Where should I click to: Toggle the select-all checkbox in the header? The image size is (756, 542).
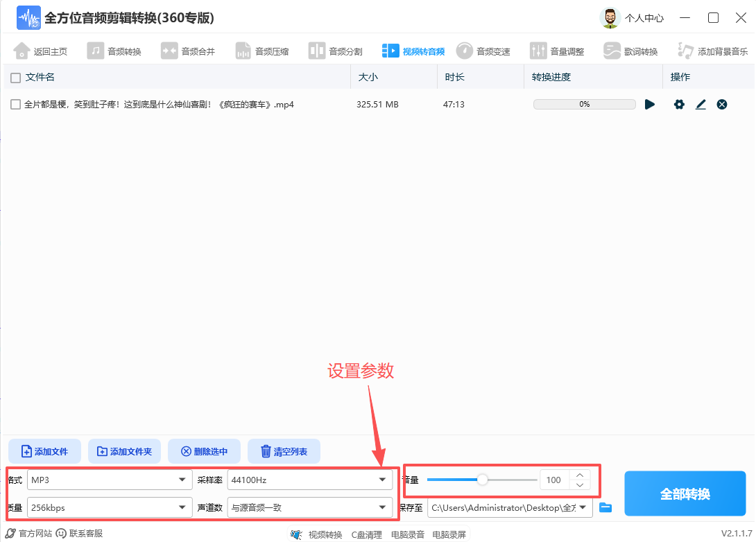click(x=14, y=77)
